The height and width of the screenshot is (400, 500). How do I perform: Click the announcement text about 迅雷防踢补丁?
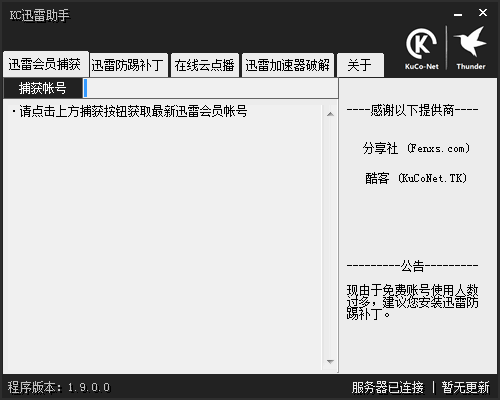pos(412,302)
